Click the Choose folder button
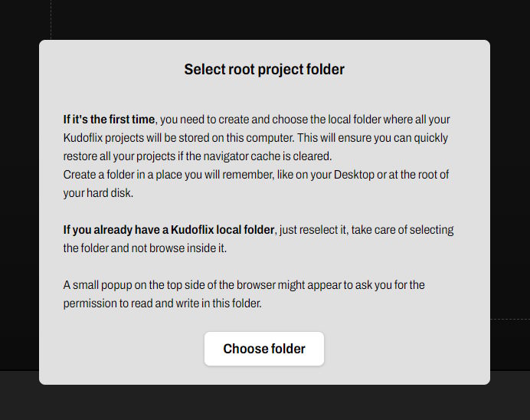The width and height of the screenshot is (530, 420). click(264, 349)
